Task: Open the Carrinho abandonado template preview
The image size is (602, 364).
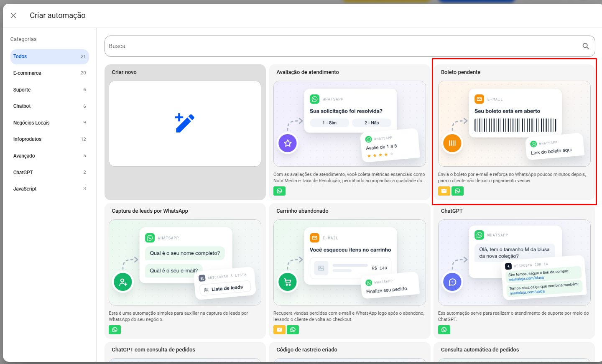Action: pos(349,262)
